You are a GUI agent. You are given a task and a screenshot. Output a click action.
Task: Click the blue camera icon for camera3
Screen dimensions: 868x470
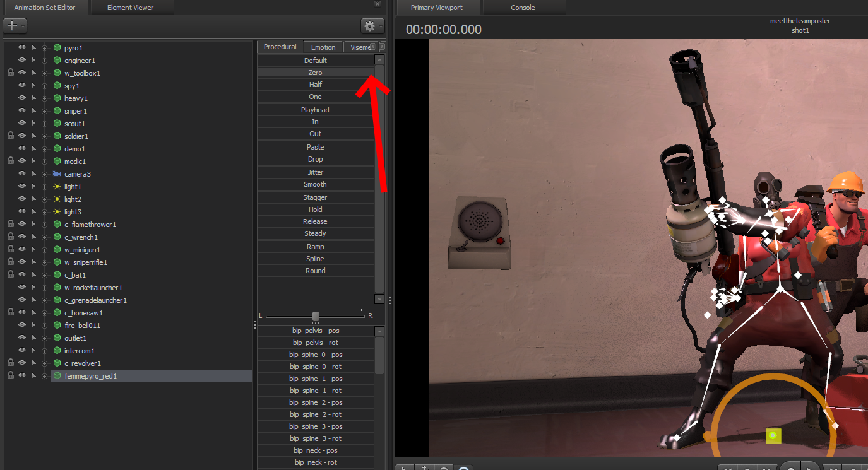57,174
